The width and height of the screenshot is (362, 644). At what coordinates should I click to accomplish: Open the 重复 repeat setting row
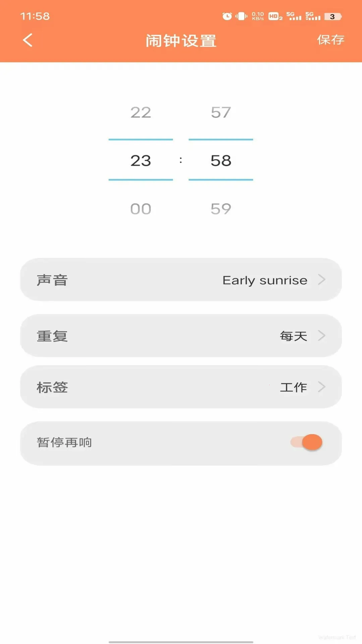pyautogui.click(x=181, y=336)
